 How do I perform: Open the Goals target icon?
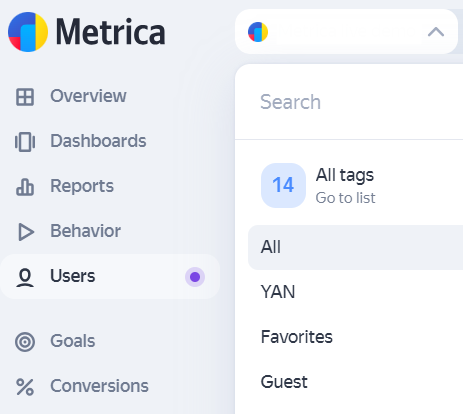coord(25,342)
